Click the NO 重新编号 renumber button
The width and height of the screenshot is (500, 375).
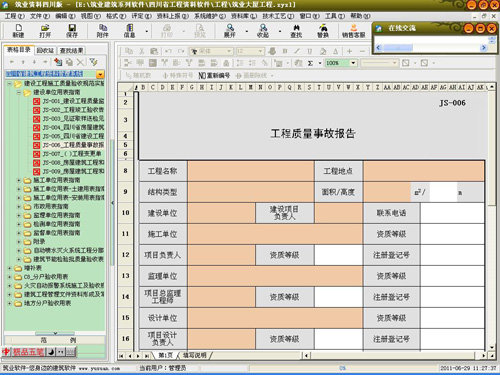pos(214,76)
